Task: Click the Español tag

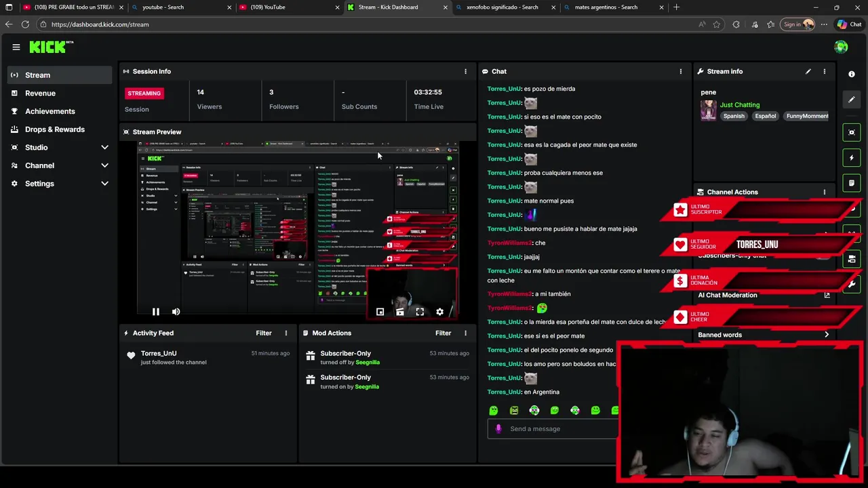Action: click(765, 116)
